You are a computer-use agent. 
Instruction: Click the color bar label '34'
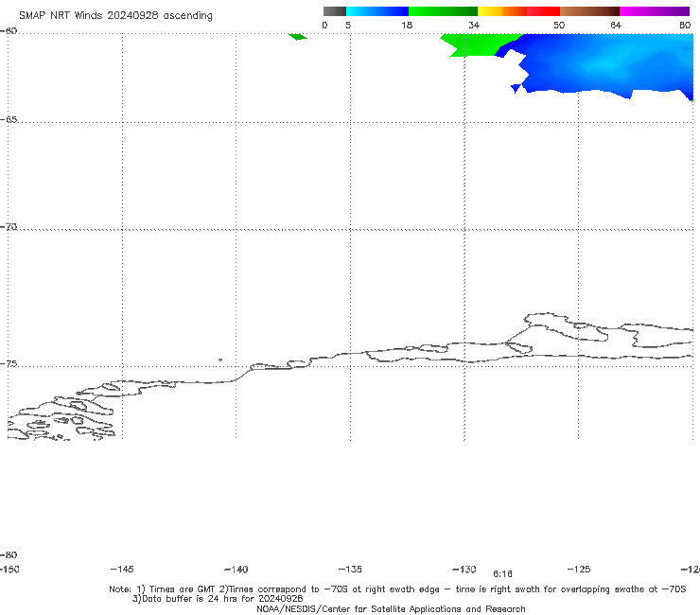point(474,25)
